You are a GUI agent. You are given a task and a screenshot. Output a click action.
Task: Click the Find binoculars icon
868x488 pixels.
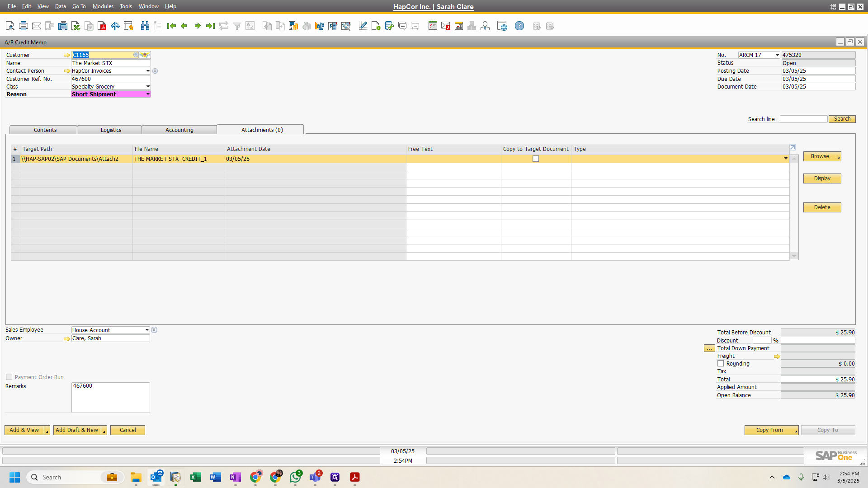click(x=145, y=26)
